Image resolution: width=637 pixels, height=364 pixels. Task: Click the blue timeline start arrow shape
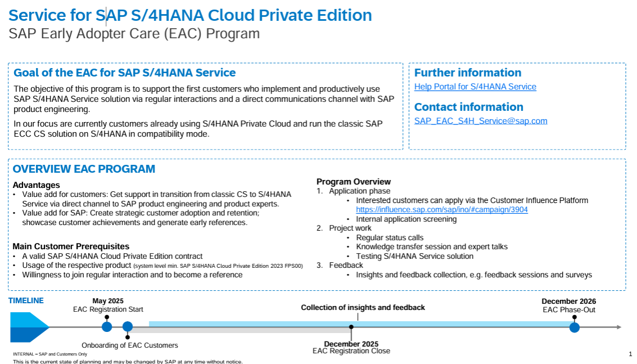tap(29, 327)
